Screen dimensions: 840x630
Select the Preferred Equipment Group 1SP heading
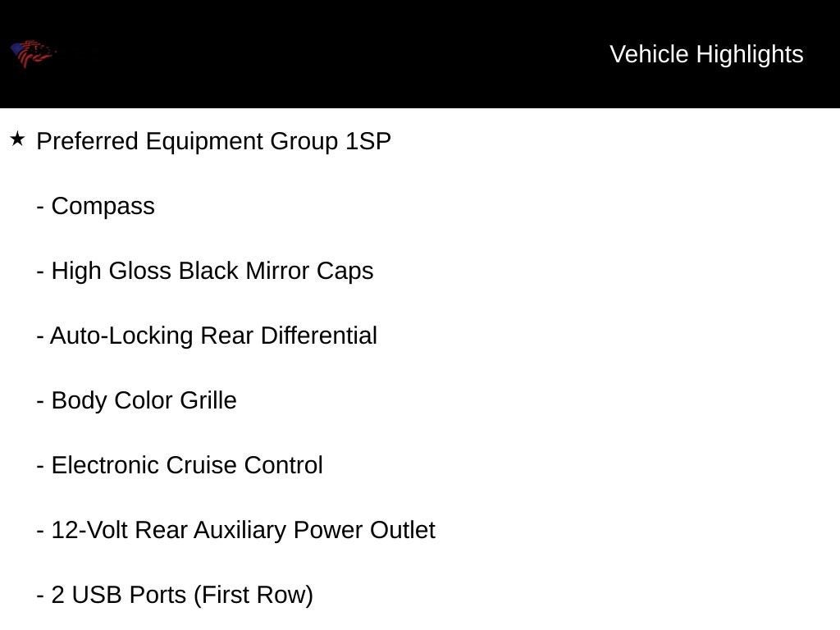pos(213,141)
